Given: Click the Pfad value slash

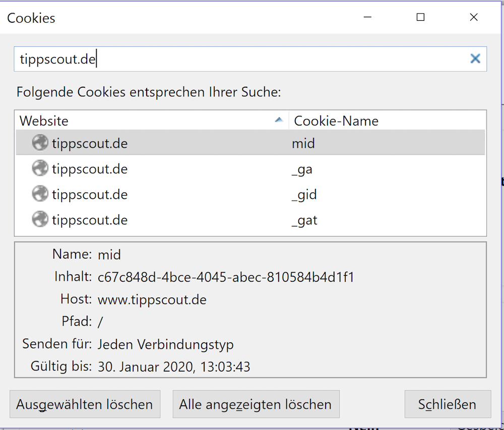Looking at the screenshot, I should click(100, 322).
